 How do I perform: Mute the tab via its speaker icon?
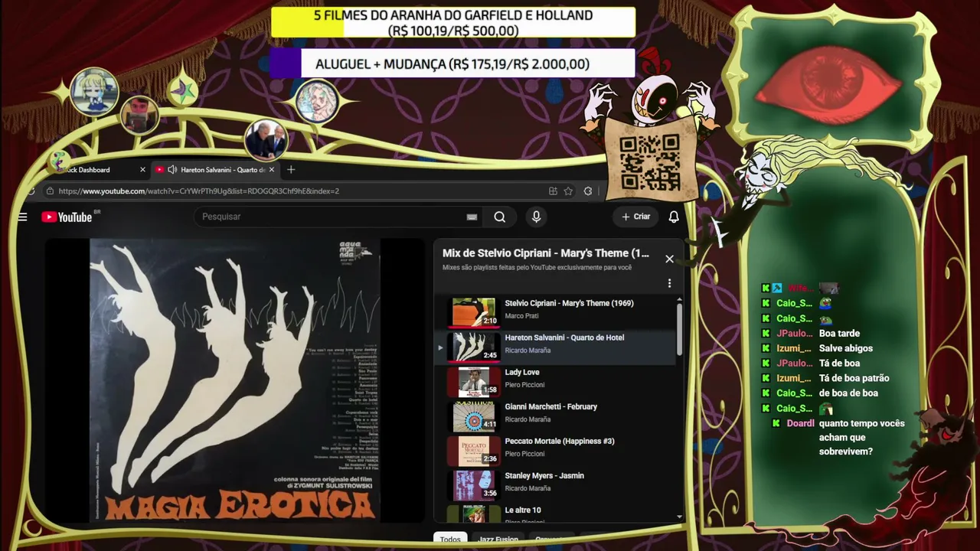pos(172,170)
